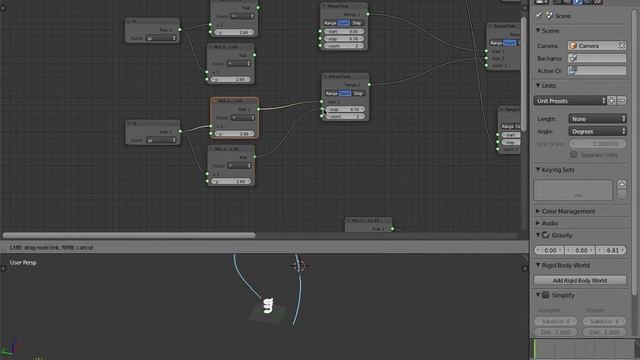Open the Unit Presets dropdown
The width and height of the screenshot is (640, 360).
pos(570,100)
